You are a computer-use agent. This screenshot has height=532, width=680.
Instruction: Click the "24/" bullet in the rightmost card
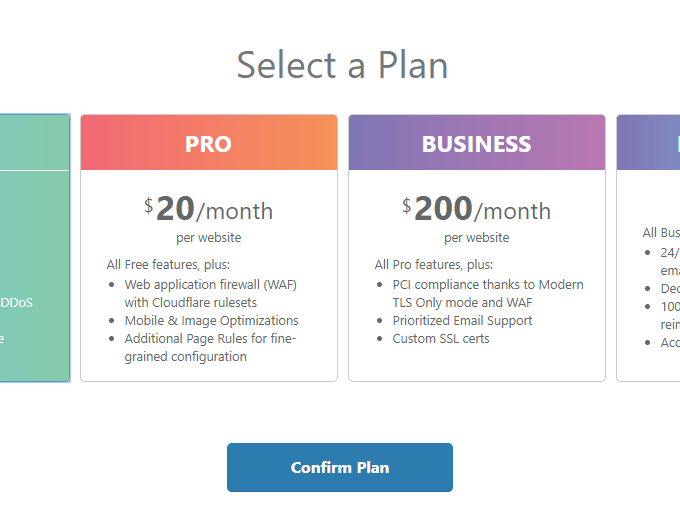669,252
